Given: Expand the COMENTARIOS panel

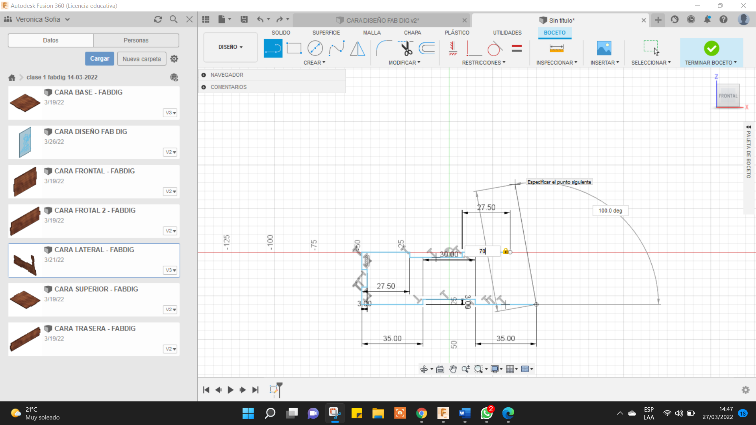Looking at the screenshot, I should 203,87.
